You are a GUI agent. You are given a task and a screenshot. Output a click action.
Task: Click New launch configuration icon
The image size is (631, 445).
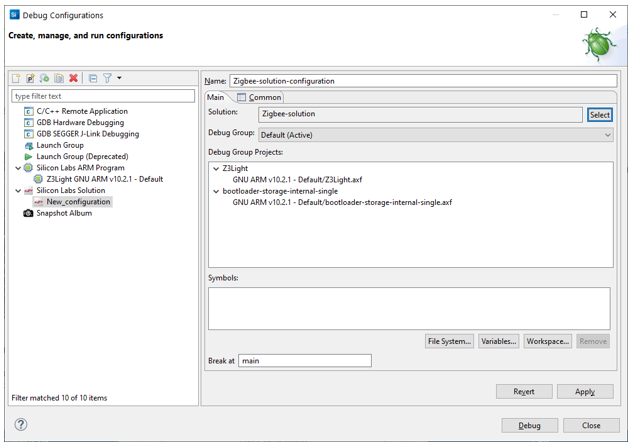pos(16,78)
